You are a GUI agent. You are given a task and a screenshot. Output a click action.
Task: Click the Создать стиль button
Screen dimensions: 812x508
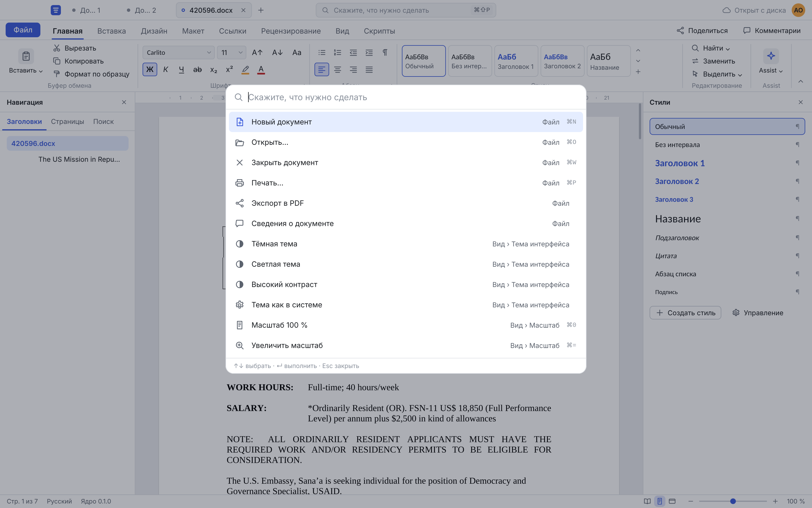(685, 313)
